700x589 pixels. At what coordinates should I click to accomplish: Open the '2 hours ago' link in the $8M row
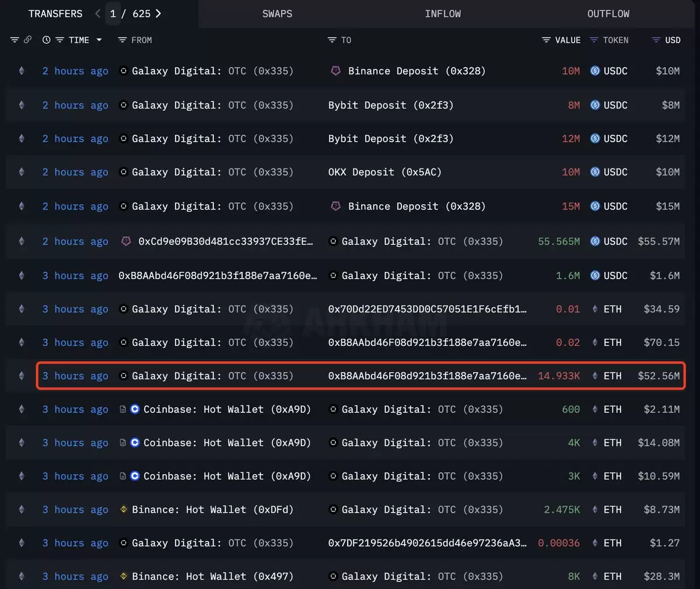pos(75,105)
